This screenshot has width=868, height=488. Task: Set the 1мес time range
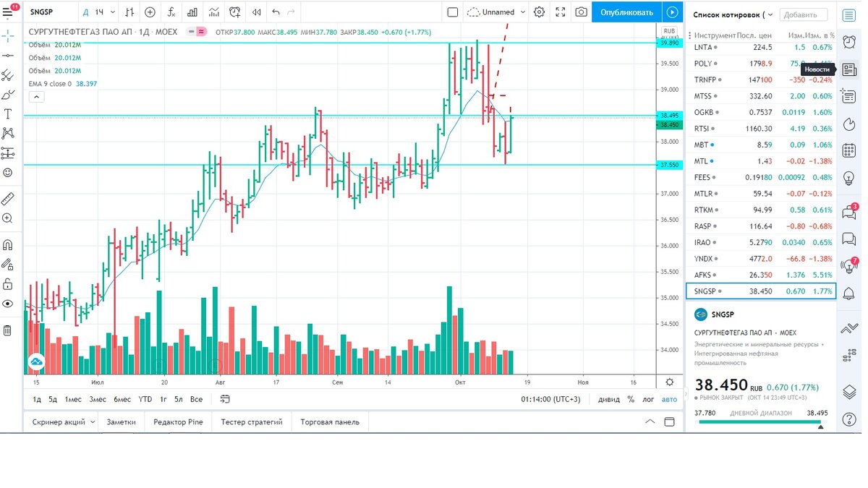[73, 399]
